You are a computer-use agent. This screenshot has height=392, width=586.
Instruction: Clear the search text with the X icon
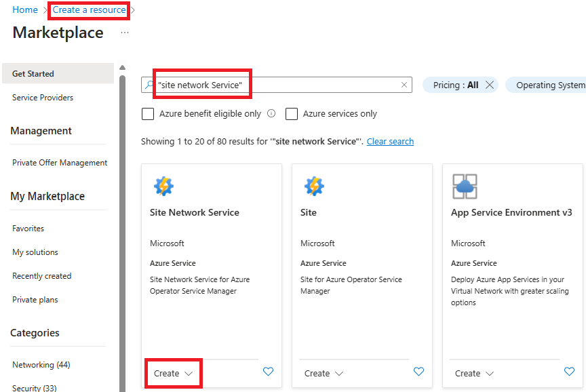coord(404,84)
